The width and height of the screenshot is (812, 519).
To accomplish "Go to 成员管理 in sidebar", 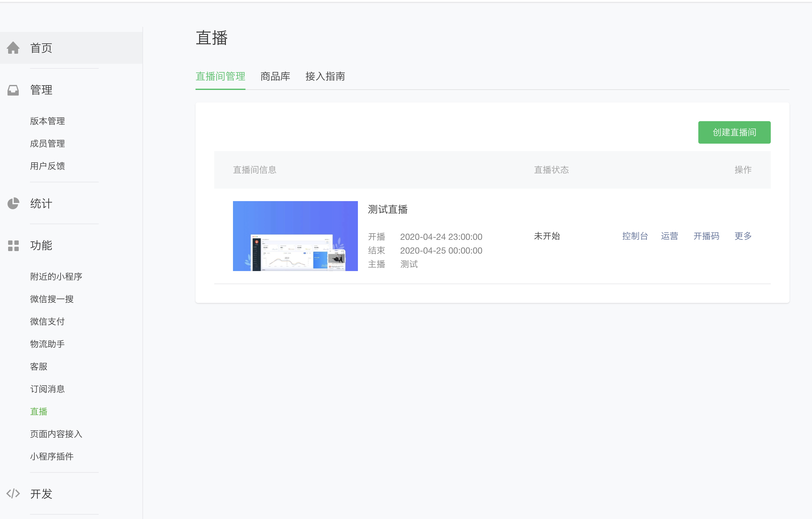I will click(47, 144).
